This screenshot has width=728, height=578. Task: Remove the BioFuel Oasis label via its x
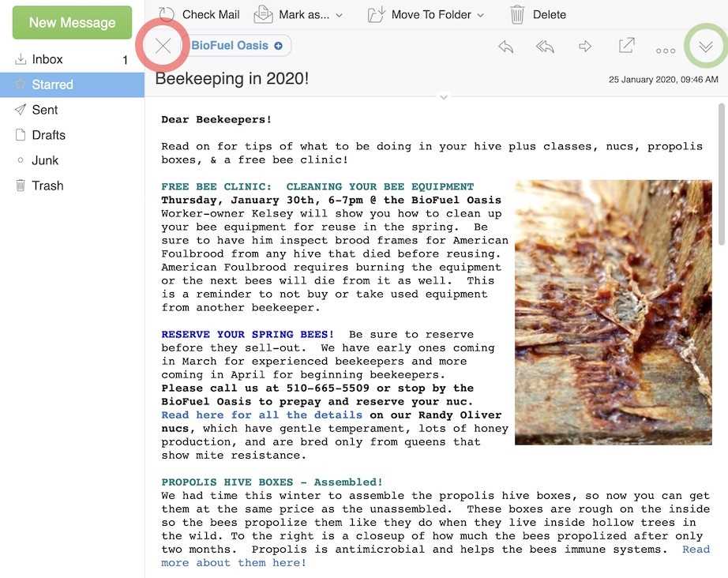[x=277, y=46]
